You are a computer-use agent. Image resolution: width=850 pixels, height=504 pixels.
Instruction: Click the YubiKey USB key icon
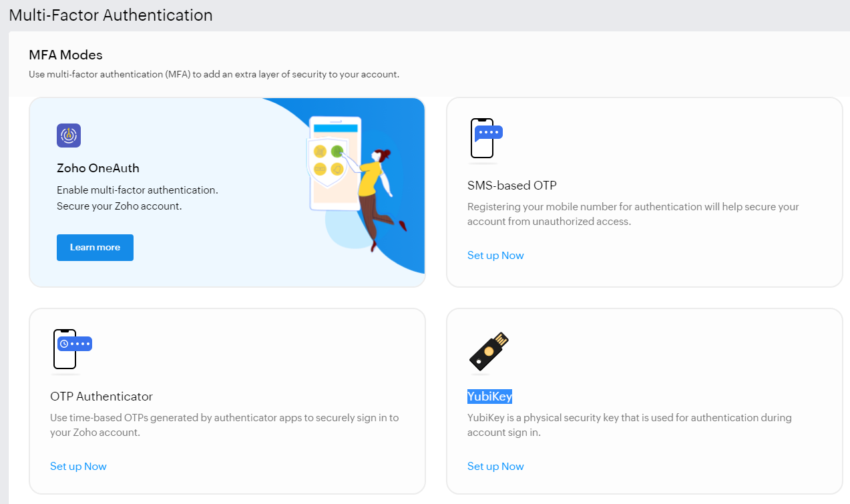click(489, 352)
